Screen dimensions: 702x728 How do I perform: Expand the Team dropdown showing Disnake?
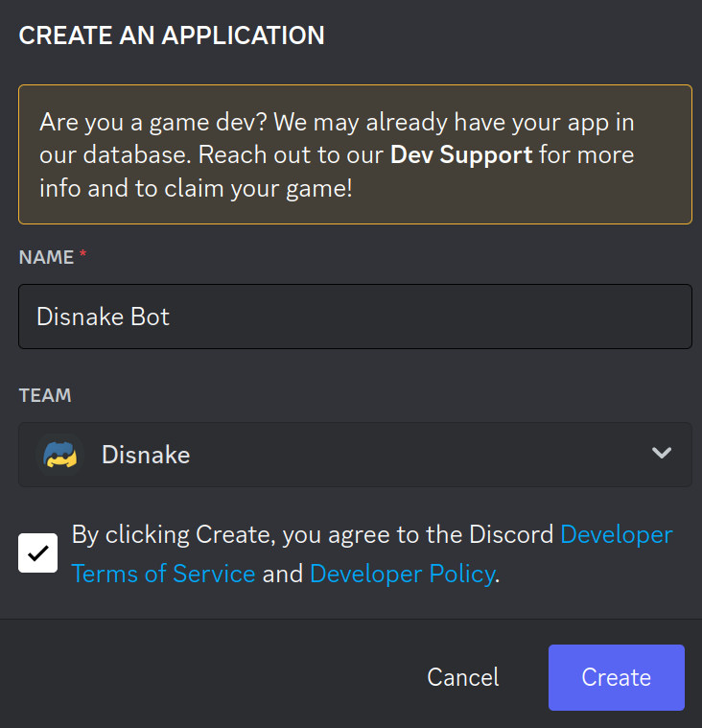(355, 454)
